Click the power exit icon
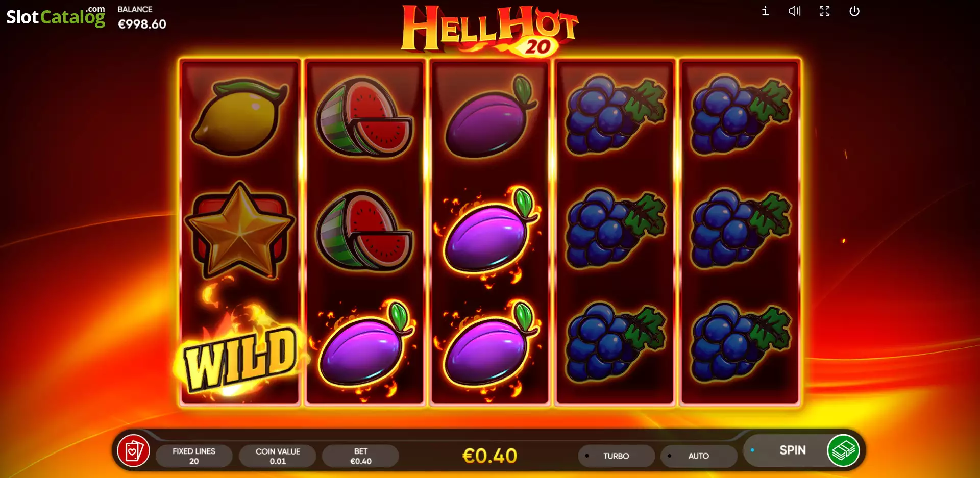 (854, 11)
